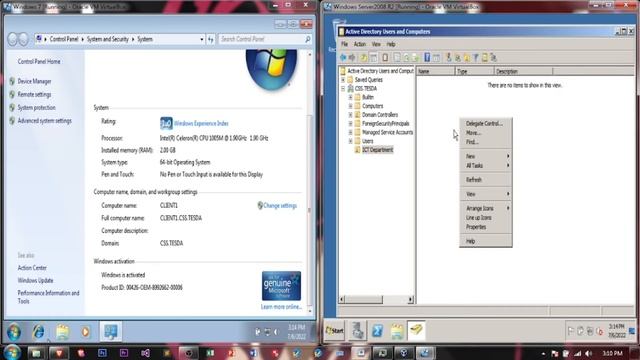The image size is (640, 360).
Task: Click Learn more online link
Action: 281,307
